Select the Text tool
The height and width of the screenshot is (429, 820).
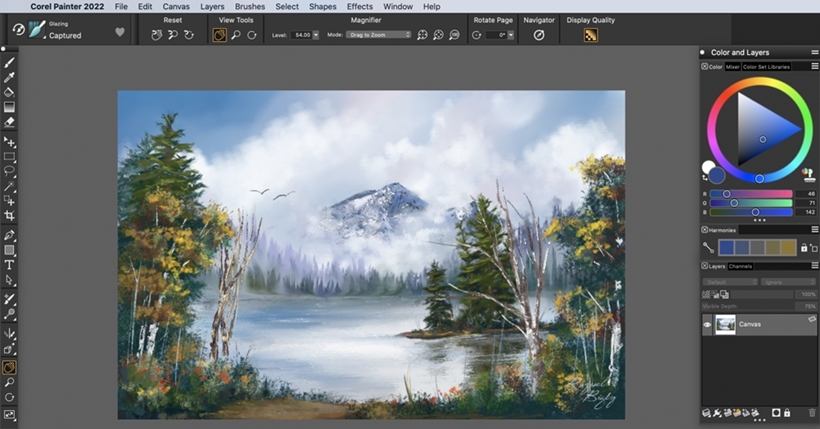point(9,265)
